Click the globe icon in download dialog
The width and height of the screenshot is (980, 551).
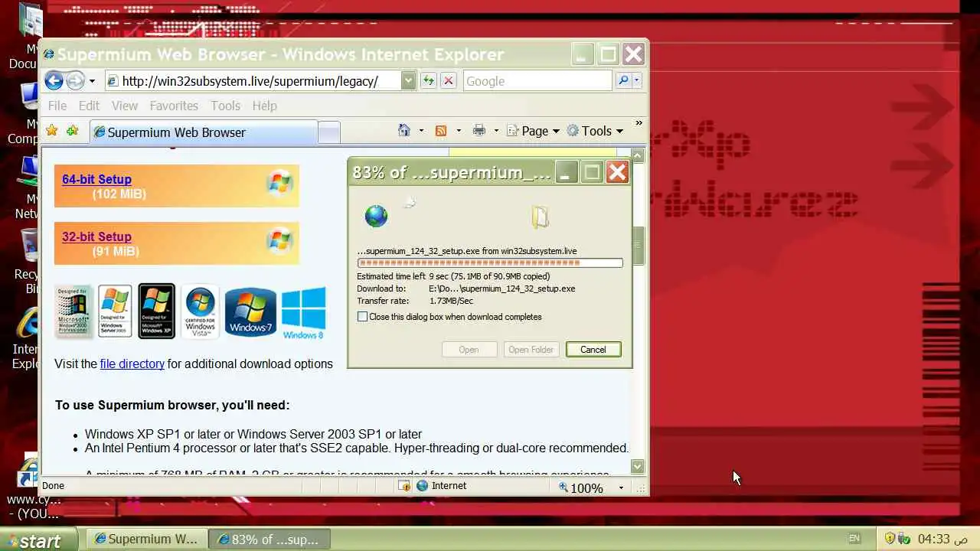pos(376,216)
